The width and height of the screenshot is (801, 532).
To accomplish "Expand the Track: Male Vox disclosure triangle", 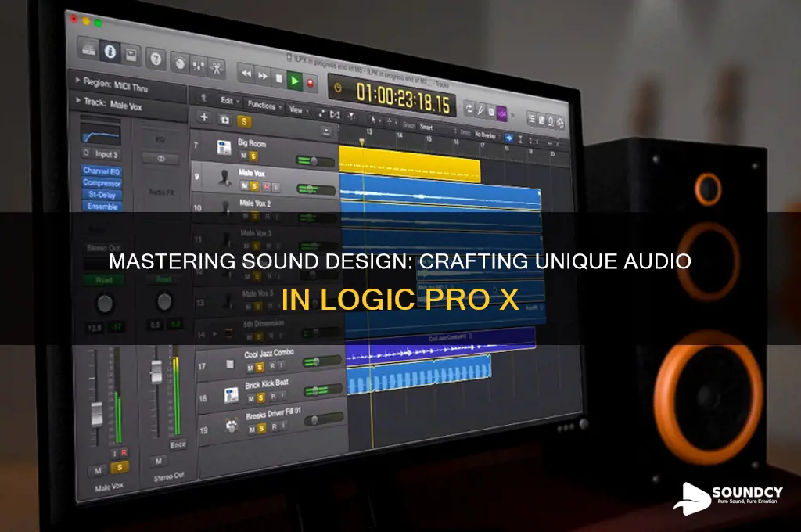I will (x=79, y=99).
